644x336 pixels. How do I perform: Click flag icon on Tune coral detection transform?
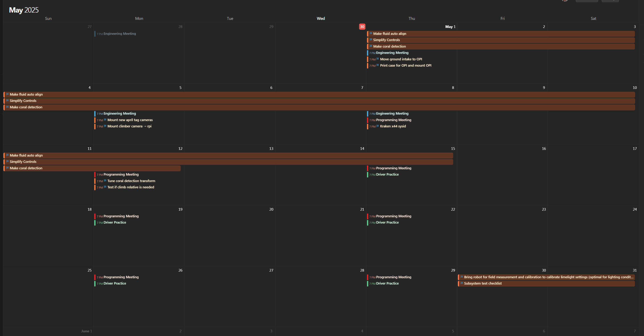pos(105,181)
